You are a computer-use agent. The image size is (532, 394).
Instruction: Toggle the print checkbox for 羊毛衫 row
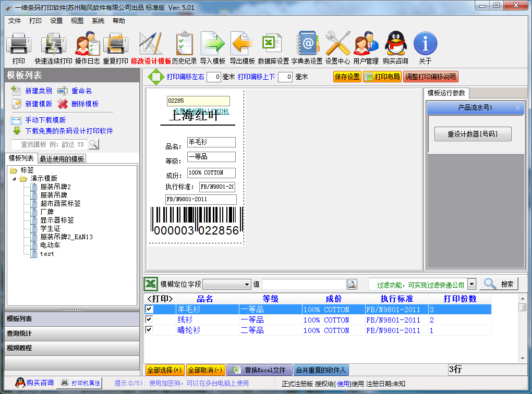[x=149, y=309]
